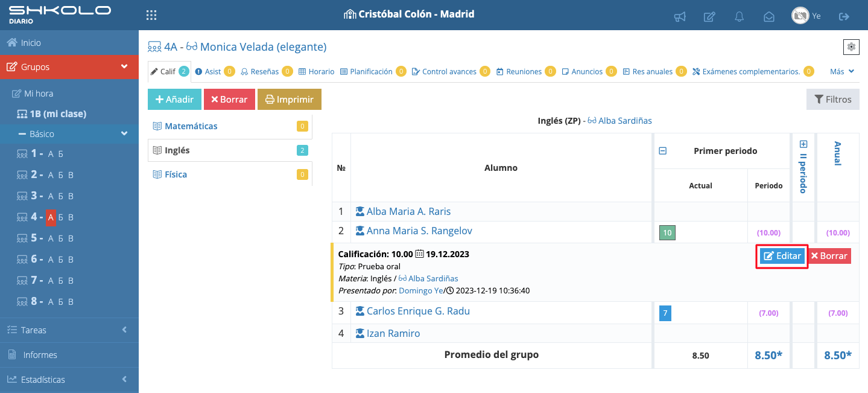Viewport: 868px width, 393px height.
Task: Open the gear settings icon
Action: (851, 46)
